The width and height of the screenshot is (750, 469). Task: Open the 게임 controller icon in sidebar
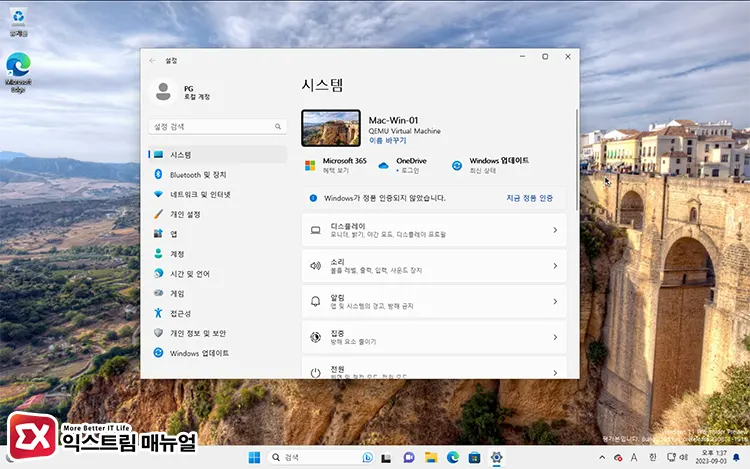click(x=158, y=293)
